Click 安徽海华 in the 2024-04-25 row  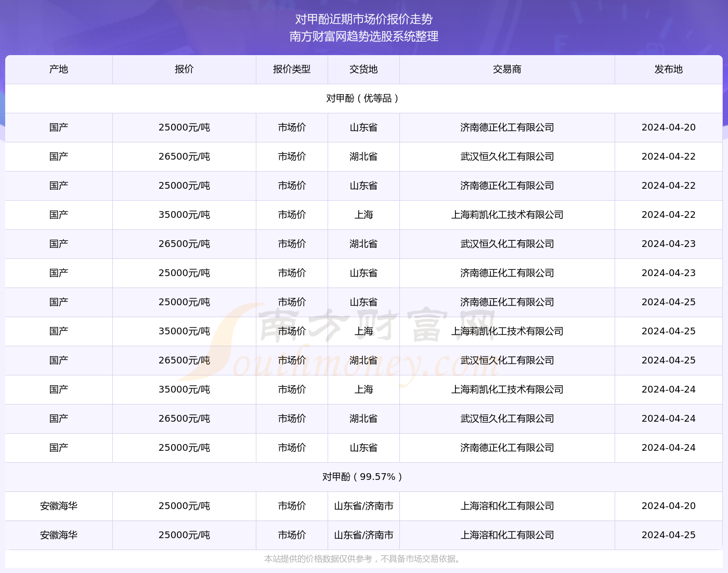point(59,535)
